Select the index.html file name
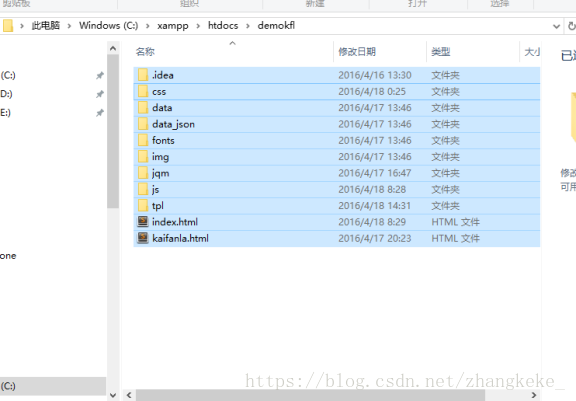The image size is (576, 401). [175, 222]
